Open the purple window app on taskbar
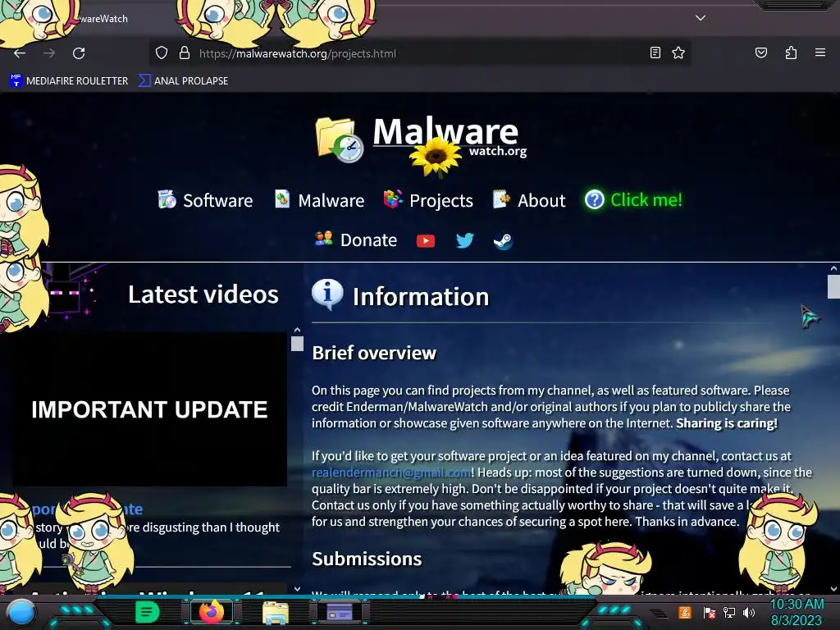Screen dimensions: 840x630 click(x=340, y=612)
